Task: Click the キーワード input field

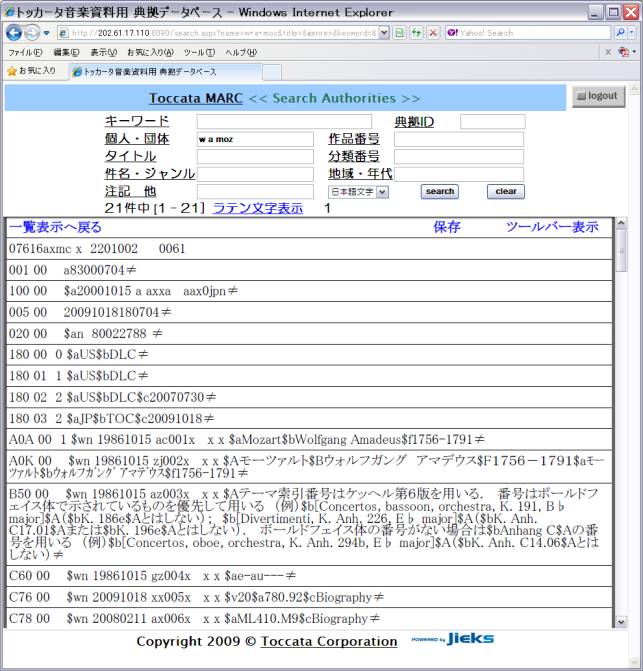Action: click(284, 122)
